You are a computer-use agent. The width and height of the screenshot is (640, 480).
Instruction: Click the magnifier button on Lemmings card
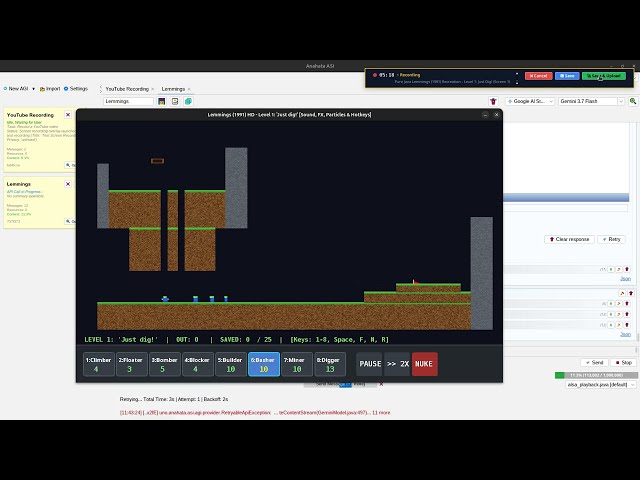[69, 221]
